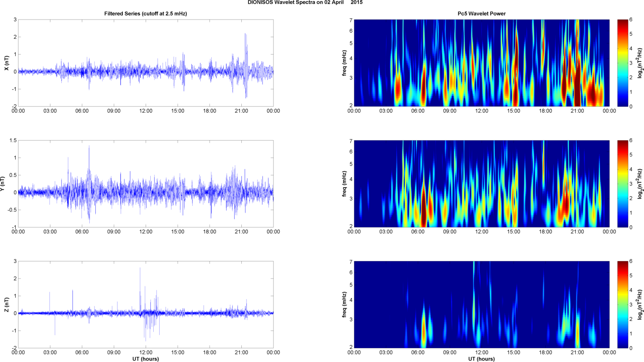The height and width of the screenshot is (362, 644).
Task: Click freq (mHz) label of bottom spectrogram
Action: click(344, 305)
